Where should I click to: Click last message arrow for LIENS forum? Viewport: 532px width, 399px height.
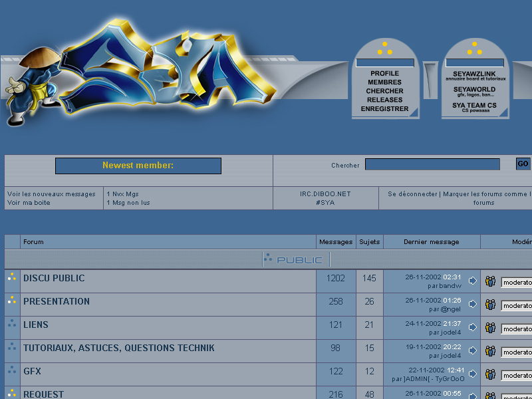click(x=473, y=328)
